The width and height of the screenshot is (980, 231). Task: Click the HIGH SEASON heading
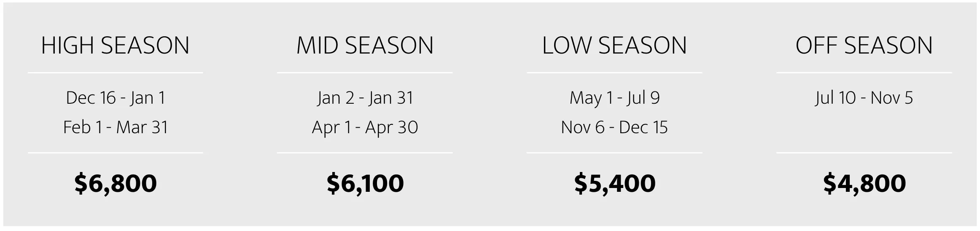(115, 46)
